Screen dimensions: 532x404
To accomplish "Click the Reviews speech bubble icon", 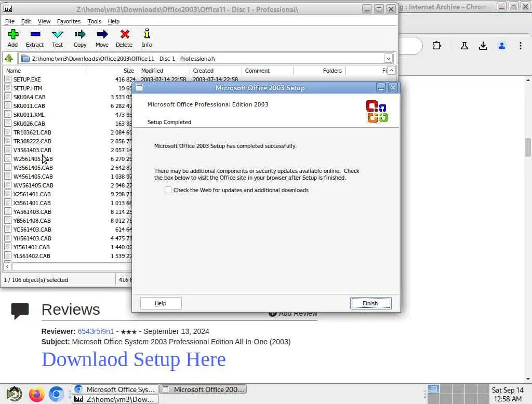I will click(x=20, y=311).
